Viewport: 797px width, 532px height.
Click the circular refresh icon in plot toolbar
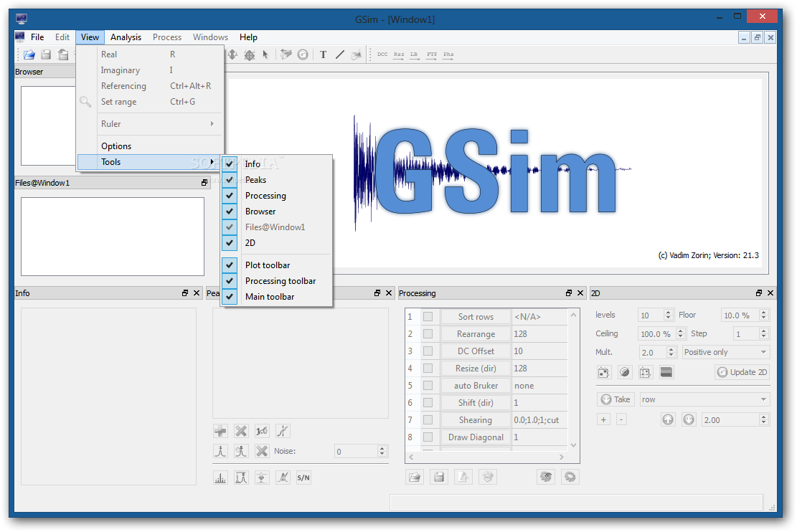[x=303, y=54]
